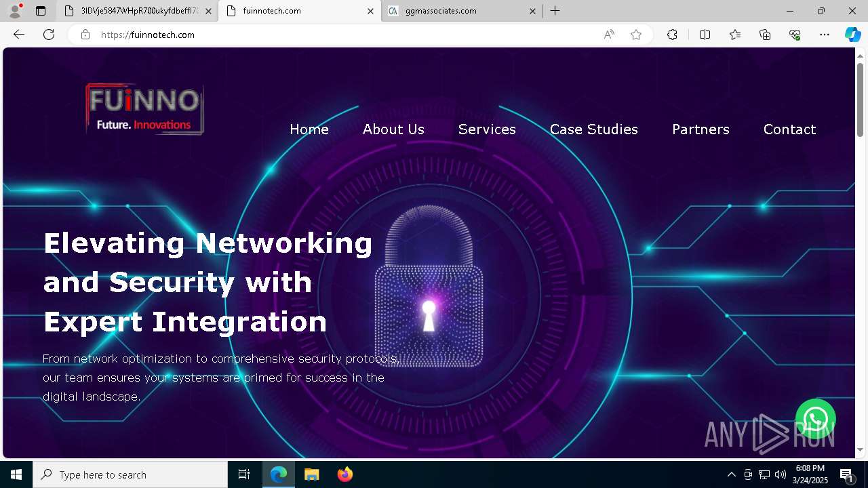Open the notification center
Image resolution: width=868 pixels, height=488 pixels.
pos(846,474)
